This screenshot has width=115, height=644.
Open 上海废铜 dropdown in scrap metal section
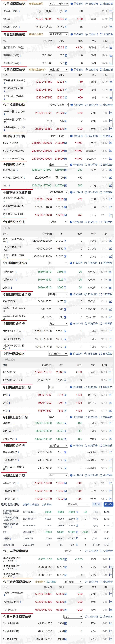tap(73, 582)
